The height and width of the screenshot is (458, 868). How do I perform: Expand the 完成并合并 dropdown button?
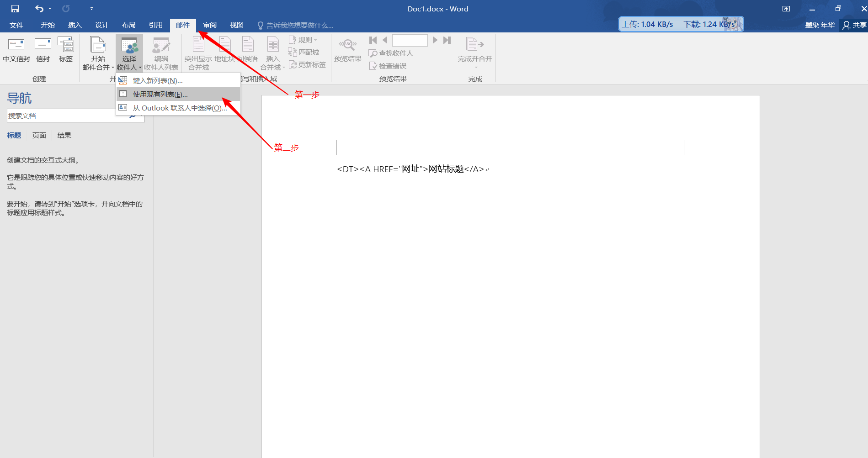point(475,53)
